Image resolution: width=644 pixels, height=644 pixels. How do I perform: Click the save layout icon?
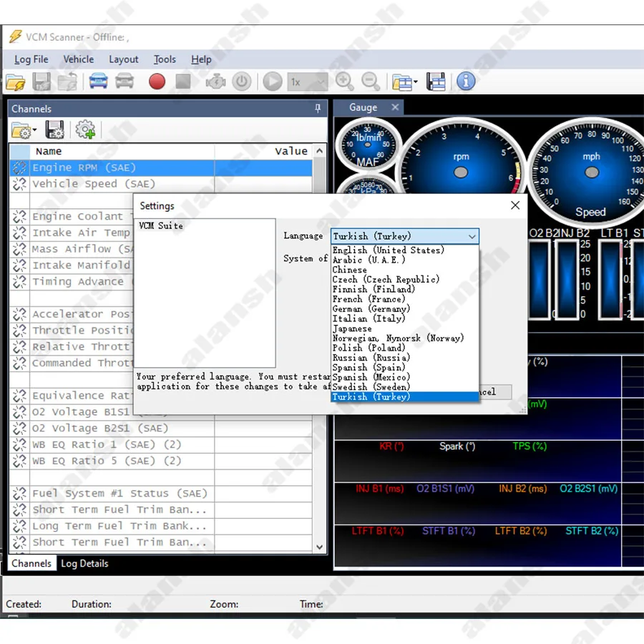436,82
